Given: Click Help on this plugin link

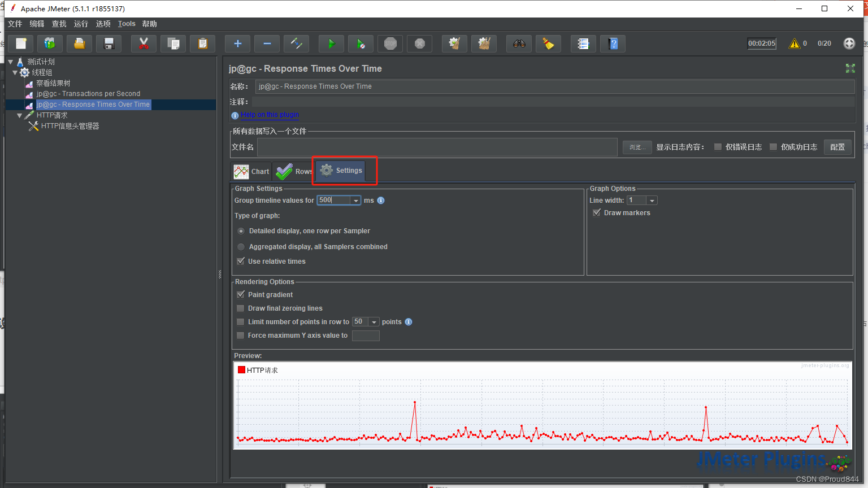Looking at the screenshot, I should tap(270, 115).
